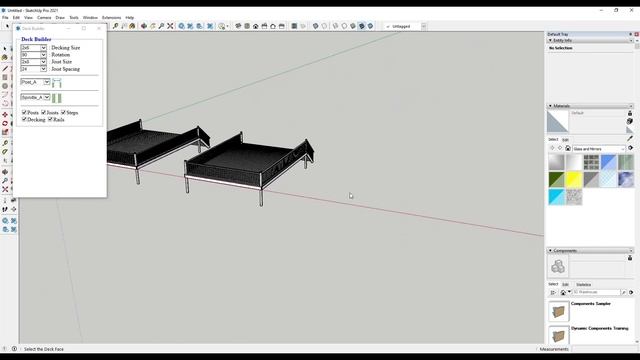
Task: Toggle the Joists checkbox
Action: point(43,112)
